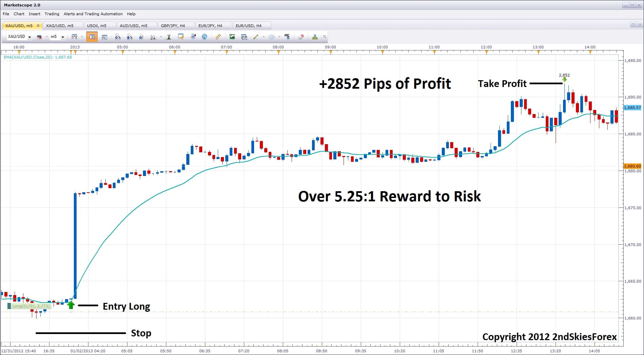Image resolution: width=644 pixels, height=355 pixels.
Task: Switch to the USOil, m5 tab
Action: click(x=100, y=26)
